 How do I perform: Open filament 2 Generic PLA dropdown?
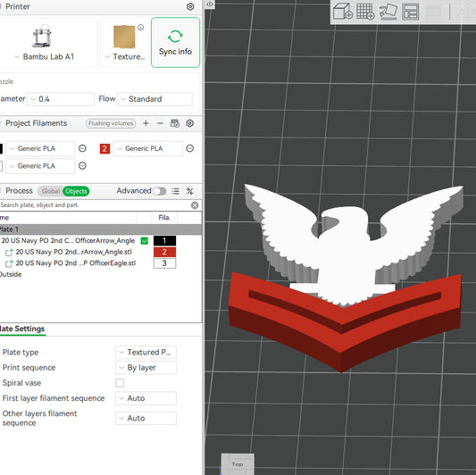click(x=148, y=149)
